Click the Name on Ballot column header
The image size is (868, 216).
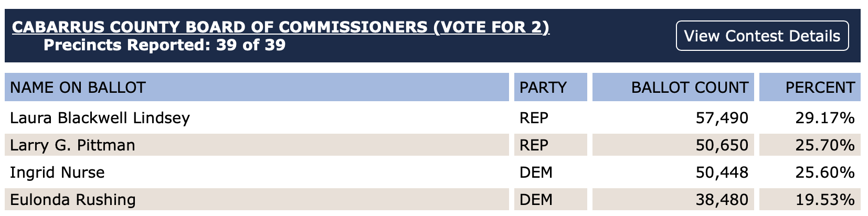(x=78, y=87)
